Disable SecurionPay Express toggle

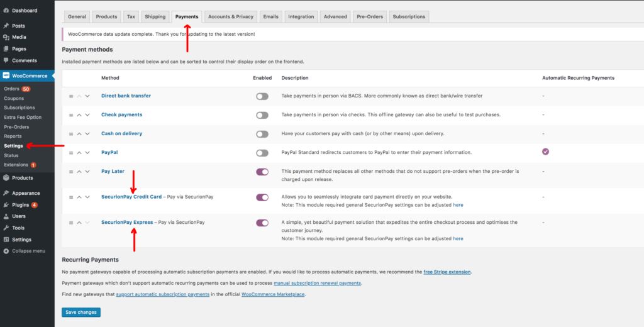[262, 223]
